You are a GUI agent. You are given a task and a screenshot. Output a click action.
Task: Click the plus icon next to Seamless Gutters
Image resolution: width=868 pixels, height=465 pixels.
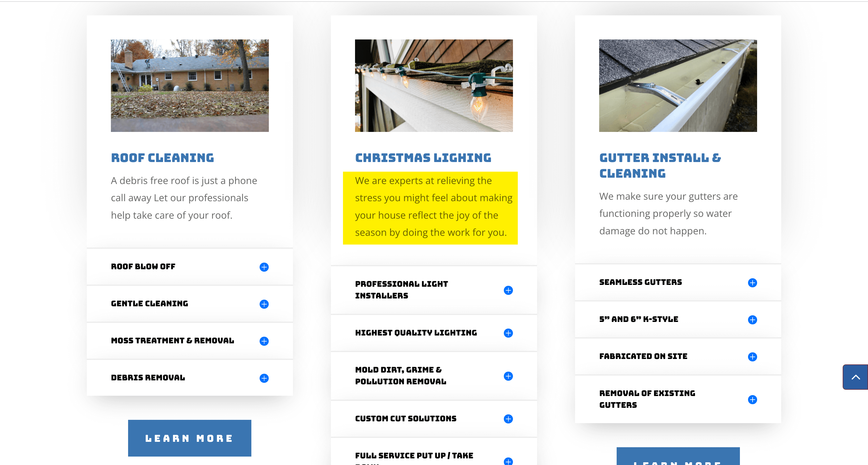click(752, 282)
